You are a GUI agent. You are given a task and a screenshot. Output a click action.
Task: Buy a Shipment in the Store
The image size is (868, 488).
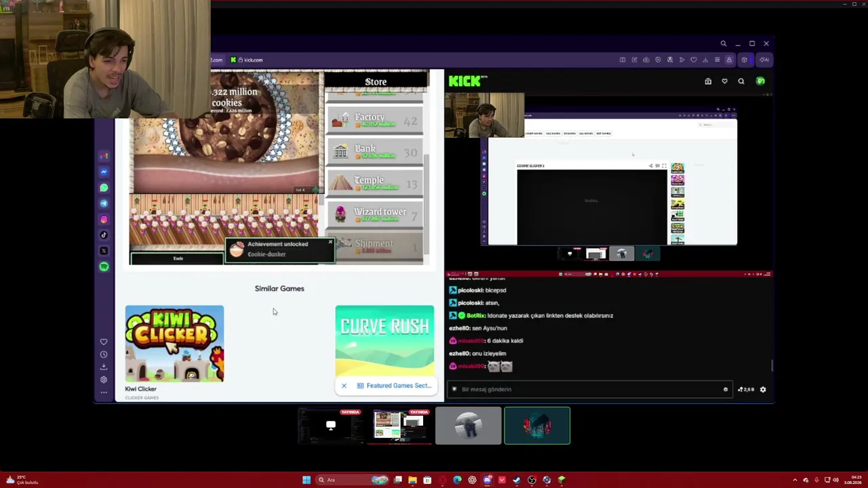point(375,247)
